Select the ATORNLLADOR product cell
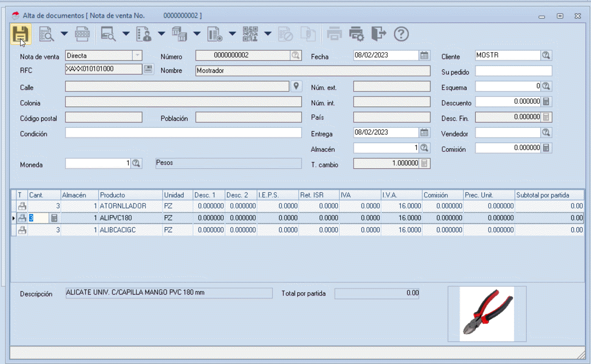Viewport: 591px width, 364px height. [x=131, y=206]
